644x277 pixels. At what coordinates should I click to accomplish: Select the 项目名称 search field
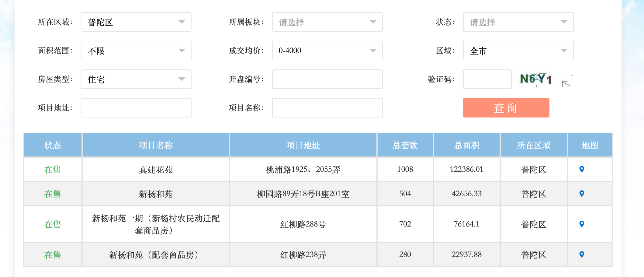coord(327,108)
